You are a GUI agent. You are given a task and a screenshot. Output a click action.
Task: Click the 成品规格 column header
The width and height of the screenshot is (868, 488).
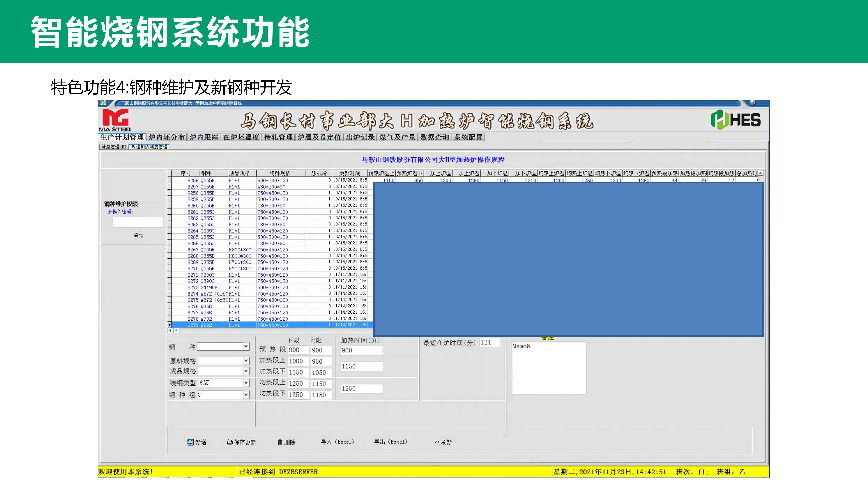242,173
